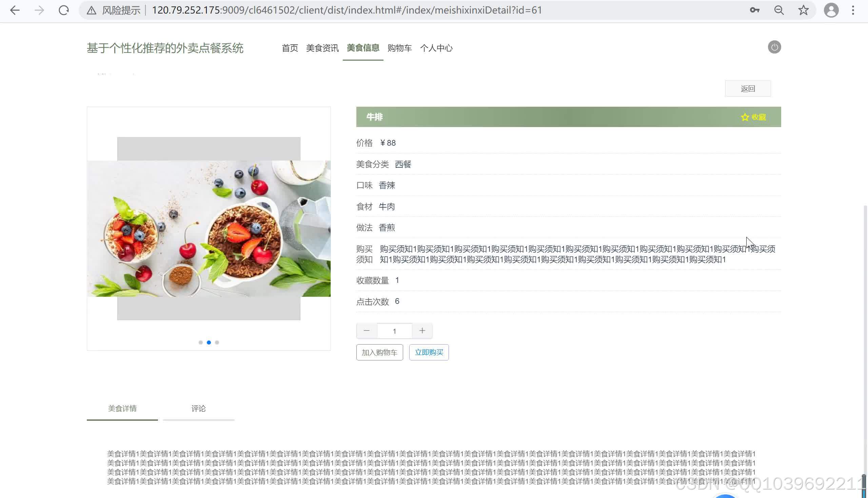Open the browser three-dot menu icon

click(853, 10)
